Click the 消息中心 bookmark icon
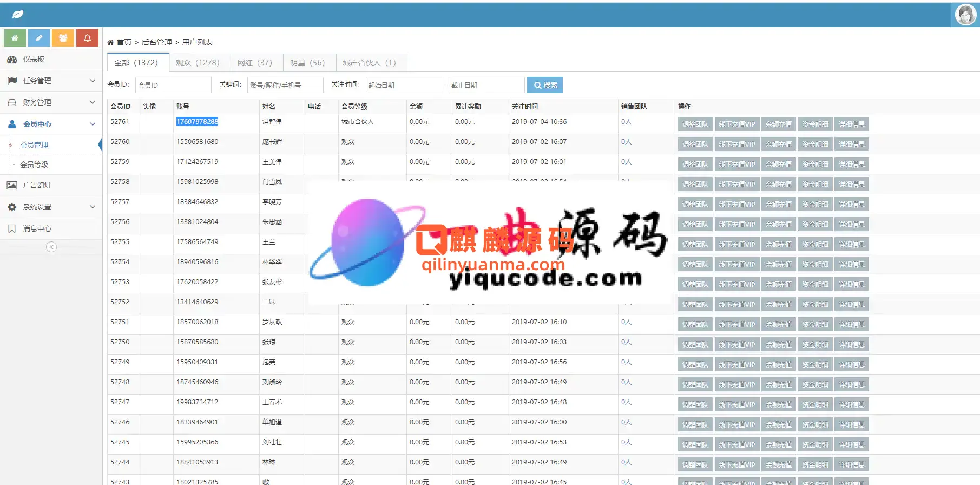Screen dimensions: 980x485 [12, 228]
